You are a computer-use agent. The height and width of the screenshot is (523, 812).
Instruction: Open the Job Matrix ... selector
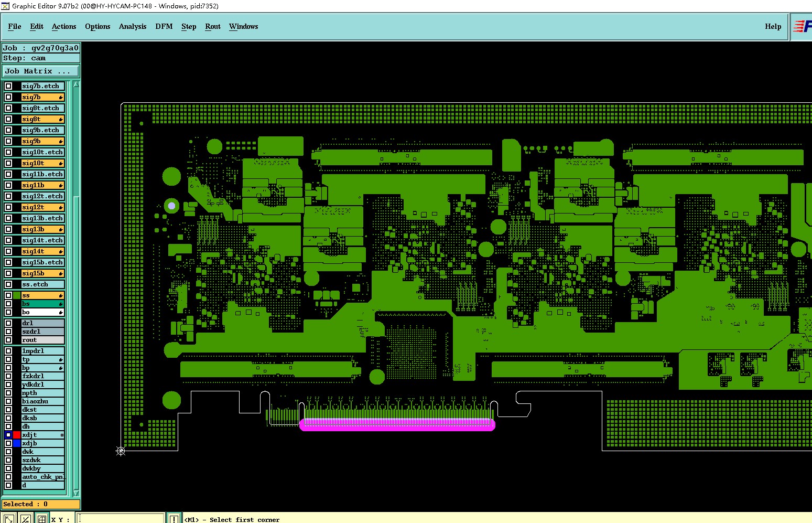click(x=41, y=71)
